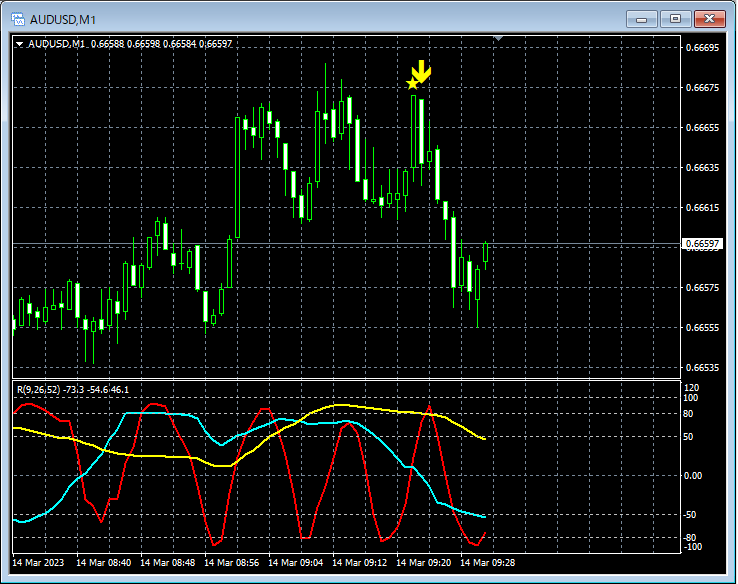Click price scale value 0.66555
Viewport: 738px width, 584px height.
[702, 328]
